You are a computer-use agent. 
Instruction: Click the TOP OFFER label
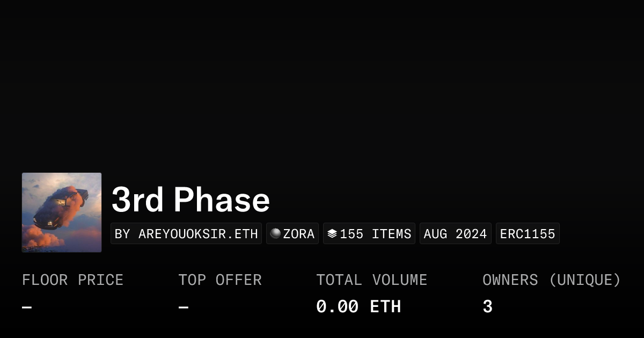[220, 280]
